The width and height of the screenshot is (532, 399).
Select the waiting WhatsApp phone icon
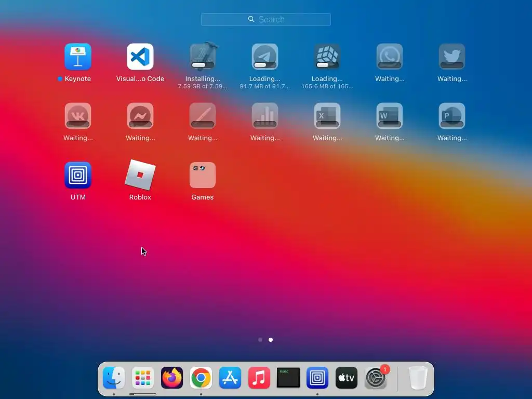point(390,57)
